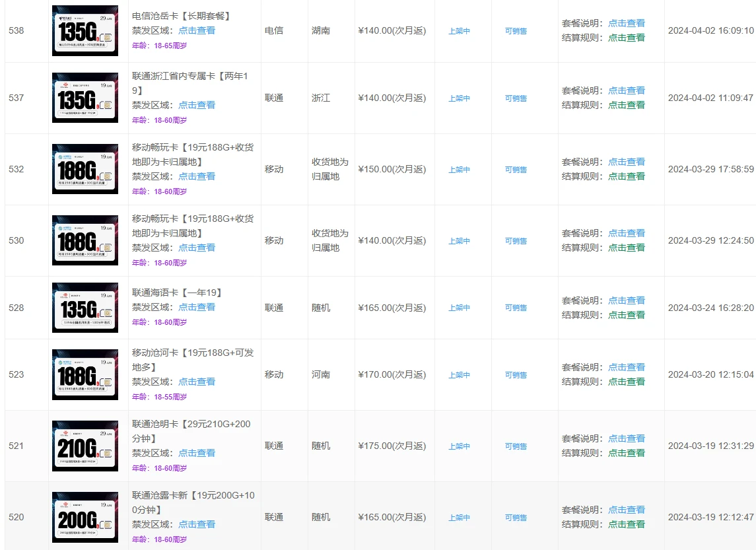Open the 210G card thumbnail in row 521
Image resolution: width=756 pixels, height=550 pixels.
point(85,446)
